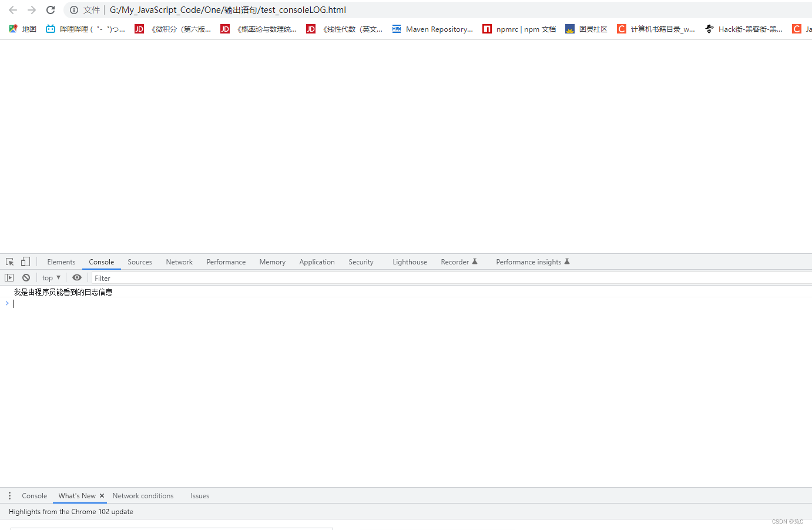Focus the console Filter field
Screen dimensions: 812x530
coord(451,278)
